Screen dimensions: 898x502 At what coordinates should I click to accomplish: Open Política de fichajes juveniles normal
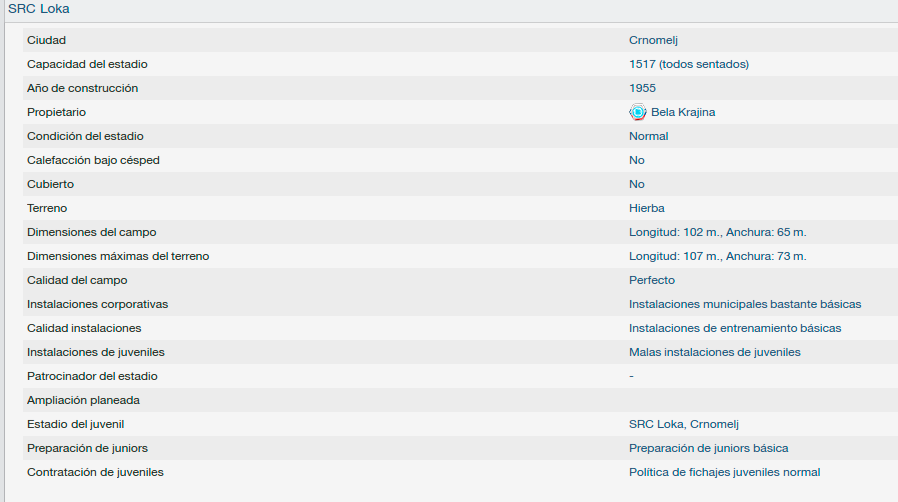[x=724, y=472]
